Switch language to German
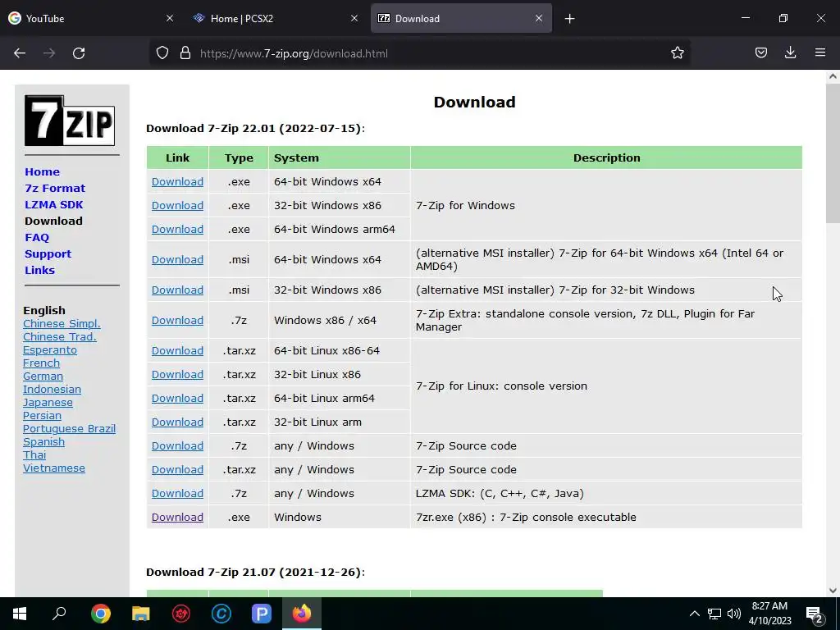The image size is (840, 630). click(x=43, y=376)
